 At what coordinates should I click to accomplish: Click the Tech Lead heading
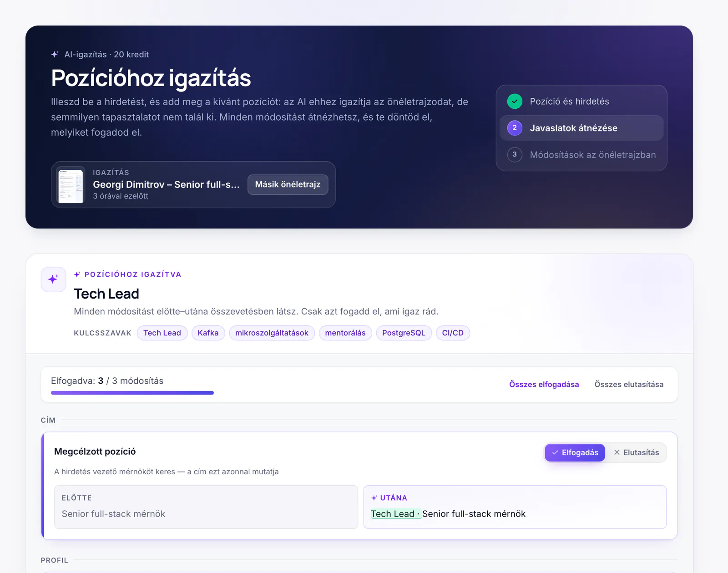[106, 294]
